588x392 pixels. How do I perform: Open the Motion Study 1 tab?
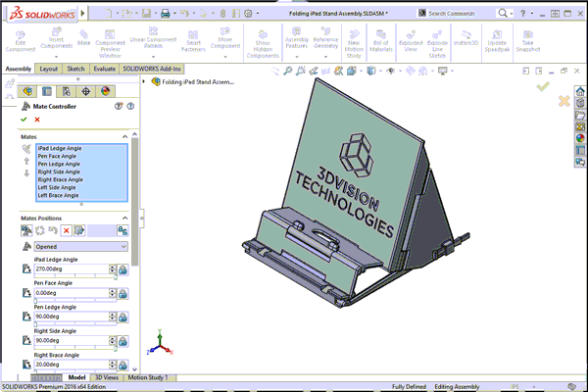pyautogui.click(x=149, y=377)
